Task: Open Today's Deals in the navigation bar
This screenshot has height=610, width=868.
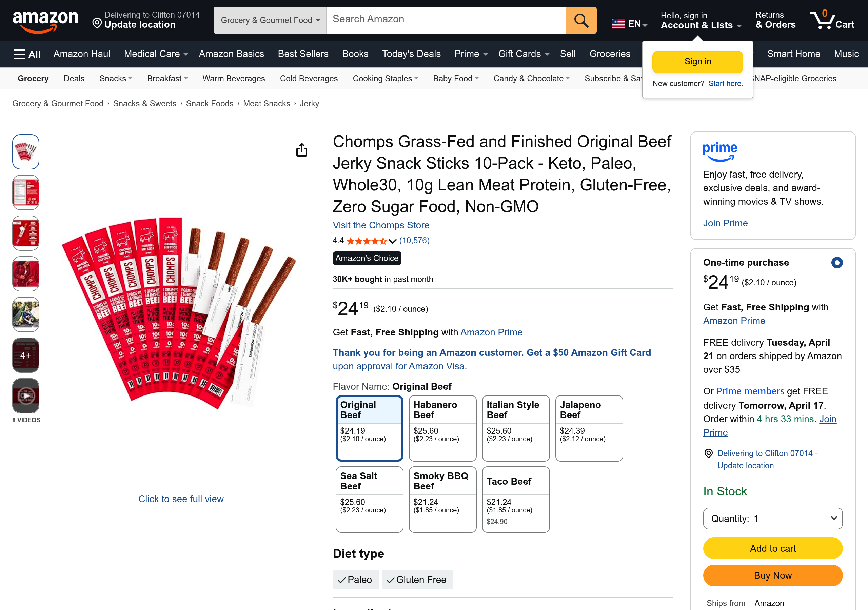Action: 411,54
